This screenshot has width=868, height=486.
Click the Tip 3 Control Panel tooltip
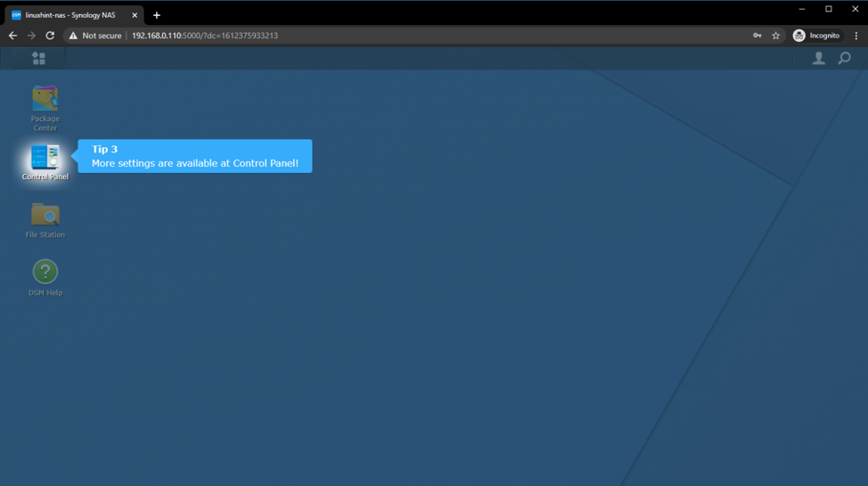[x=195, y=156]
